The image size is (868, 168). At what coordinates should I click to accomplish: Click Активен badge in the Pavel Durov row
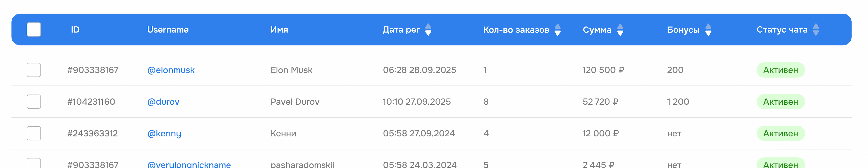point(780,101)
